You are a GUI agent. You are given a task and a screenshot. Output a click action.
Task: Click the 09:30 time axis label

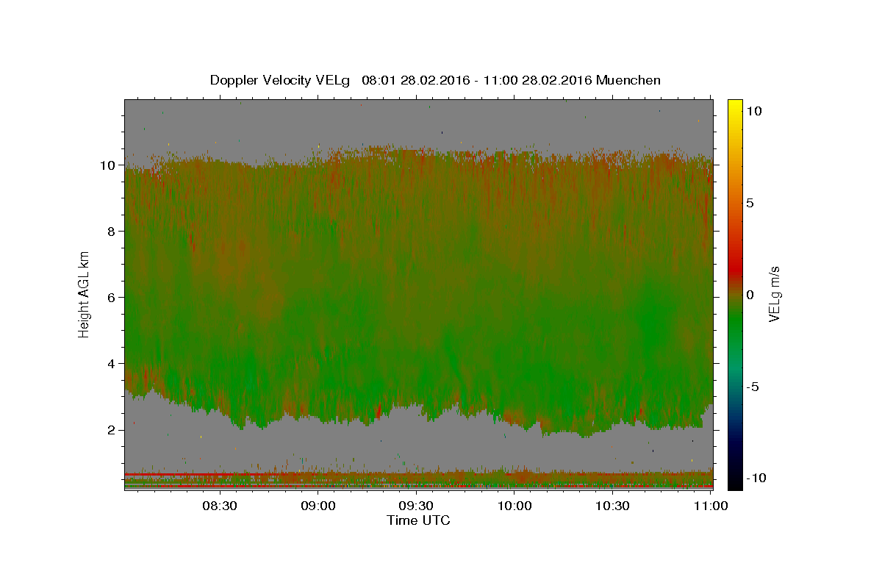click(416, 506)
